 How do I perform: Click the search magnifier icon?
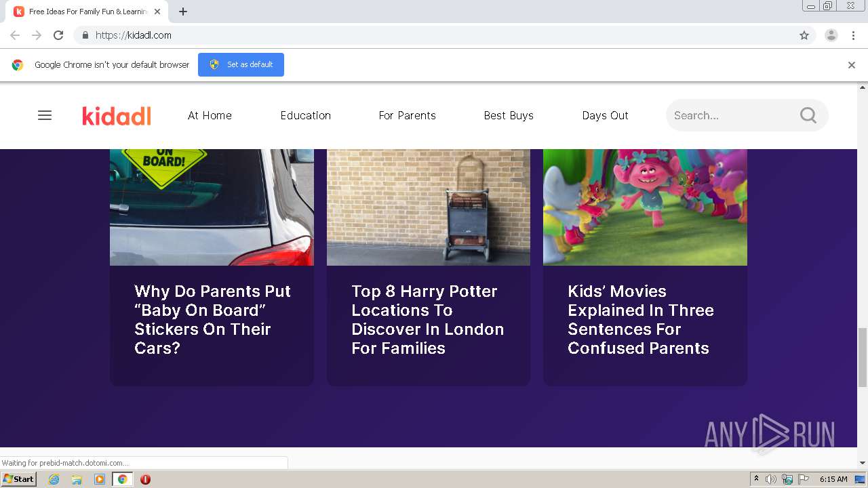(808, 115)
